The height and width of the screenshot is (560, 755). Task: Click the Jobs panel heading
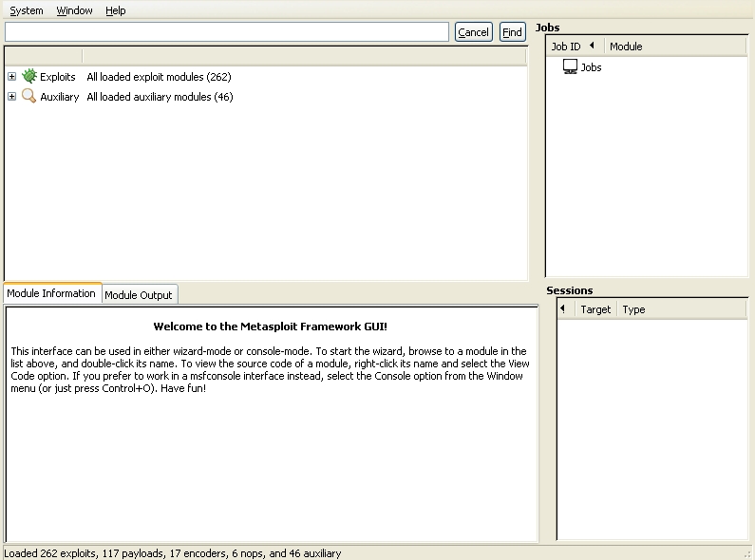[x=547, y=28]
